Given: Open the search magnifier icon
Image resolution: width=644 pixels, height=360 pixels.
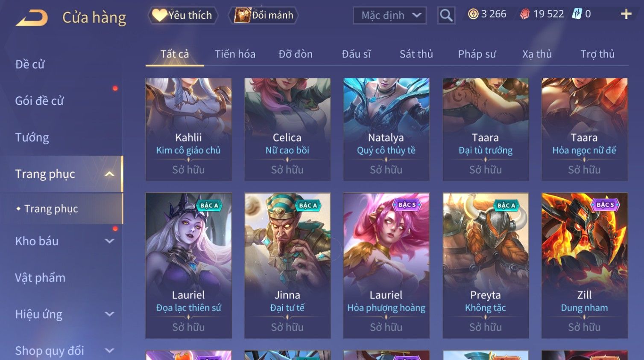Looking at the screenshot, I should coord(446,15).
